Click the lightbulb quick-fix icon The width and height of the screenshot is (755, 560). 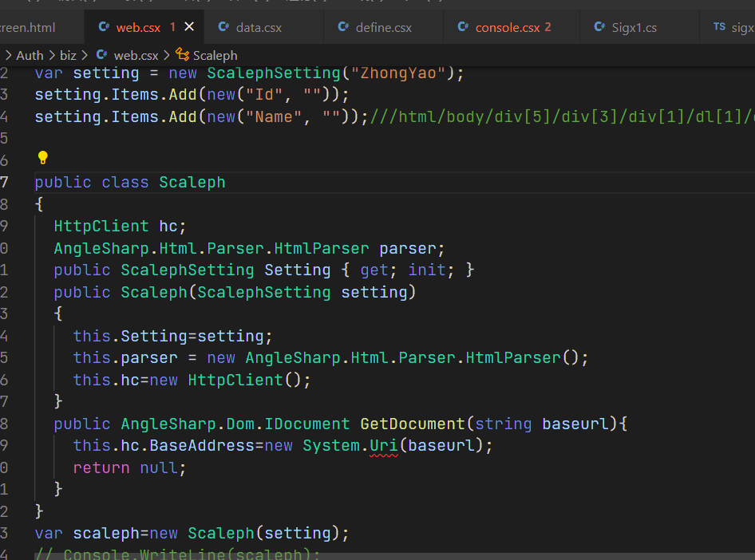coord(43,157)
